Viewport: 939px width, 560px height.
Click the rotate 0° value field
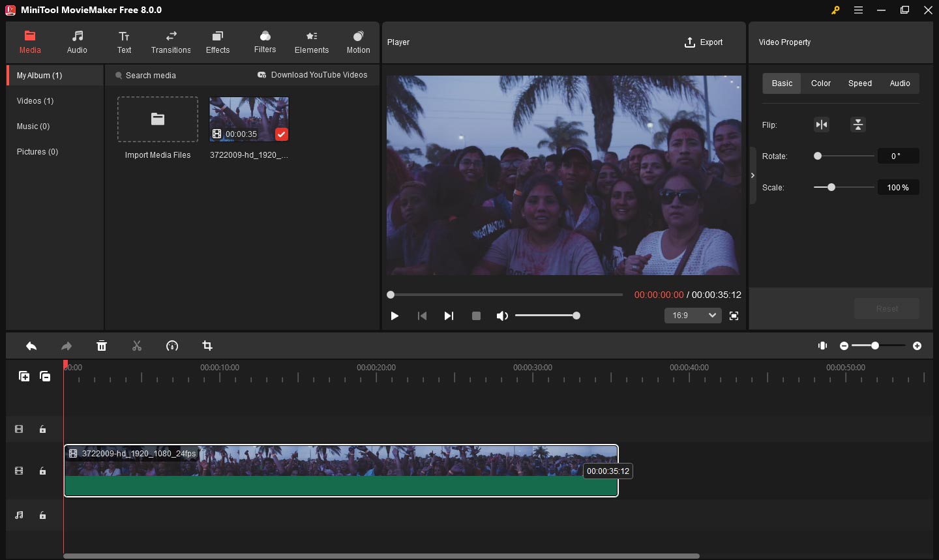point(898,156)
